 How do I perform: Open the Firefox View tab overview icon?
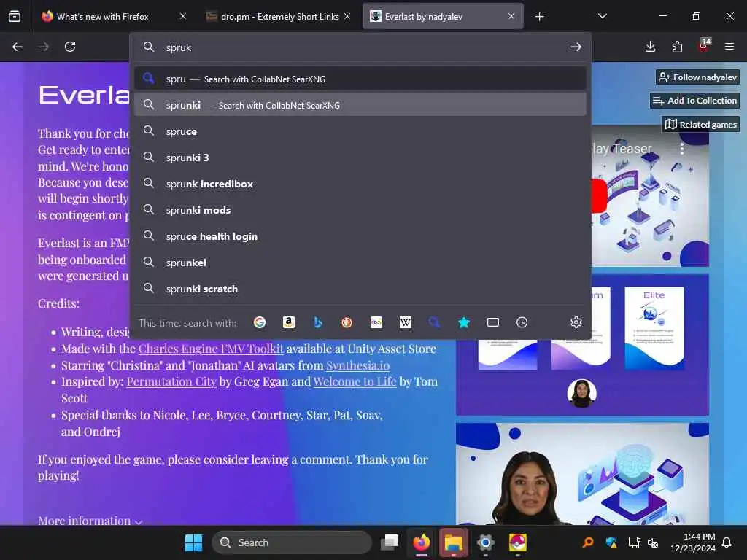(x=15, y=17)
